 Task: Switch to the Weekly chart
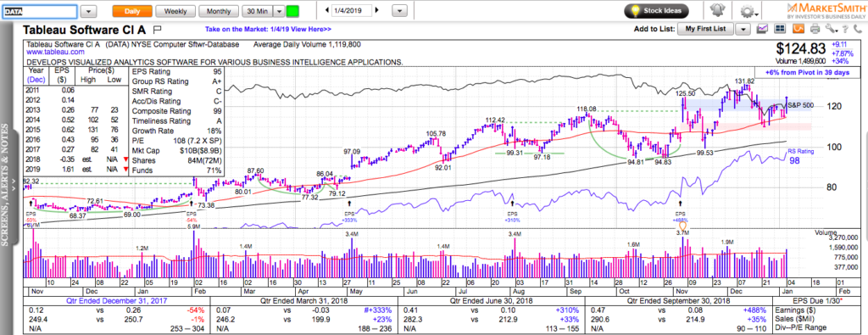(175, 11)
